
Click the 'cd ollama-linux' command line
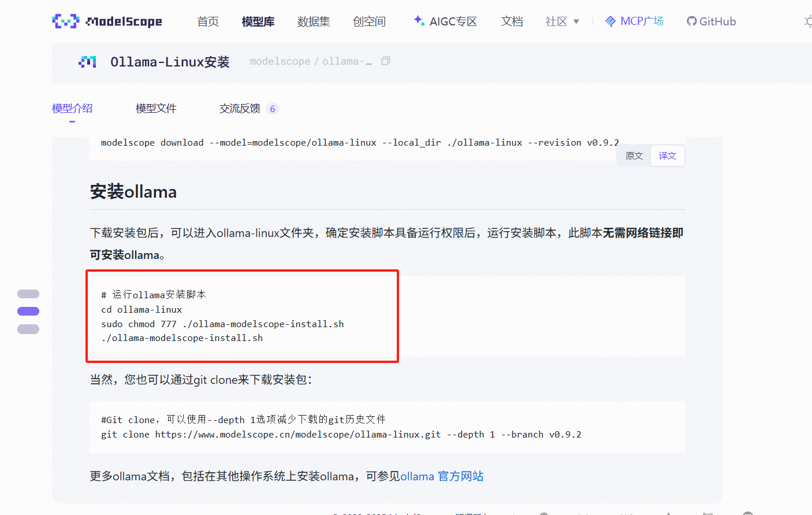(141, 309)
